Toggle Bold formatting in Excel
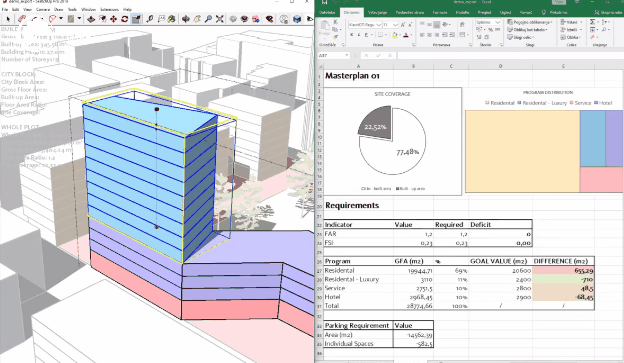 (x=352, y=35)
